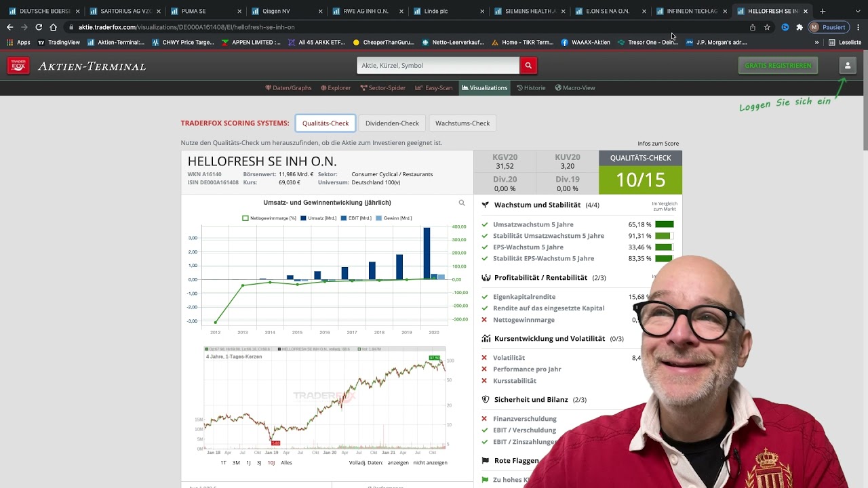Open the Chrome extensions puzzle icon

(800, 27)
